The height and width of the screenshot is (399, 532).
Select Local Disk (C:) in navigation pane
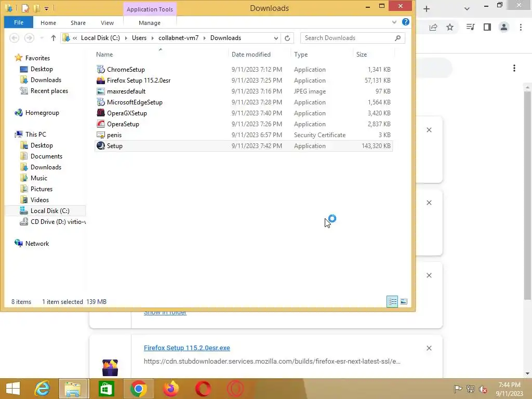pyautogui.click(x=50, y=211)
